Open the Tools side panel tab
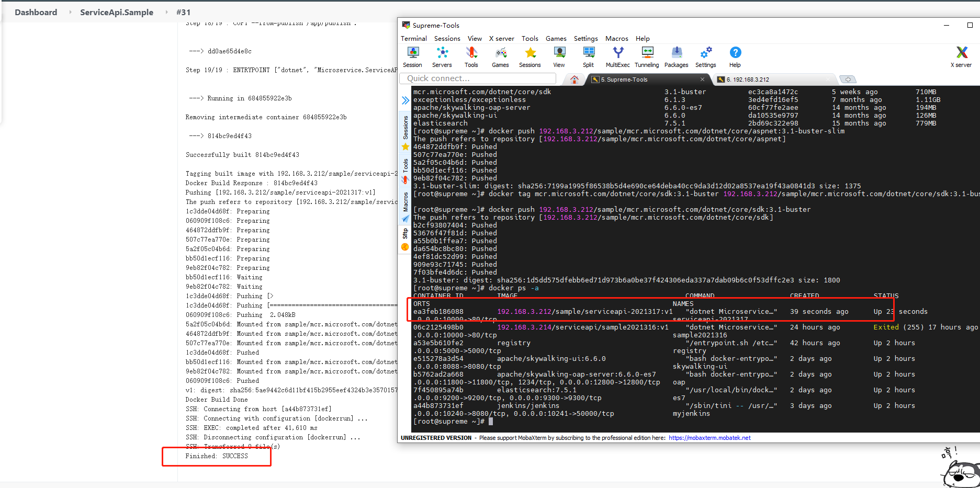Viewport: 980px width, 488px height. pyautogui.click(x=405, y=172)
